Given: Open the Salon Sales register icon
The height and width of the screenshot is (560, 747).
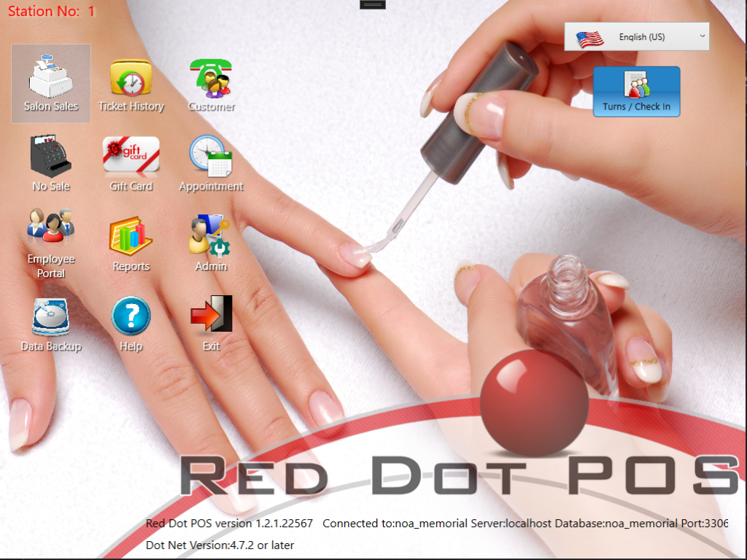Looking at the screenshot, I should coord(51,84).
